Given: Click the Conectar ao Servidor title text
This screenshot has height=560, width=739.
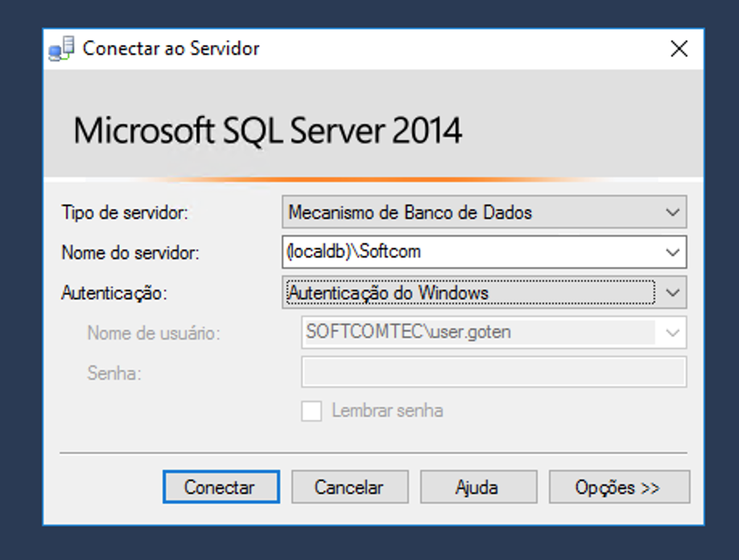Looking at the screenshot, I should 171,49.
